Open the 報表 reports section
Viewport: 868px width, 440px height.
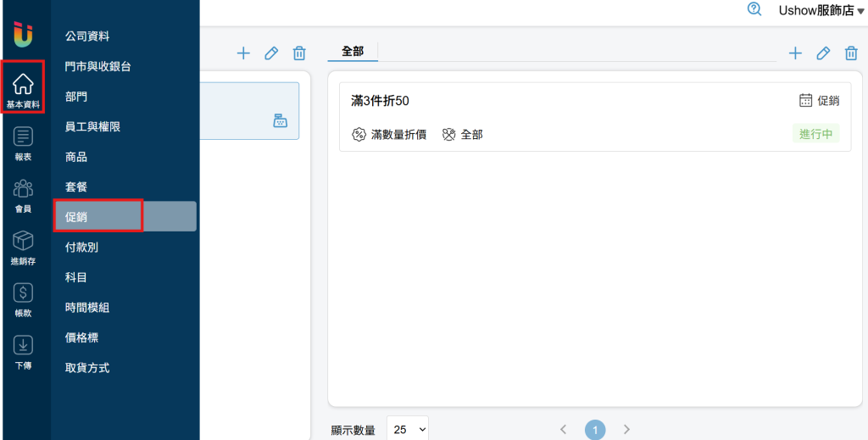[x=23, y=143]
